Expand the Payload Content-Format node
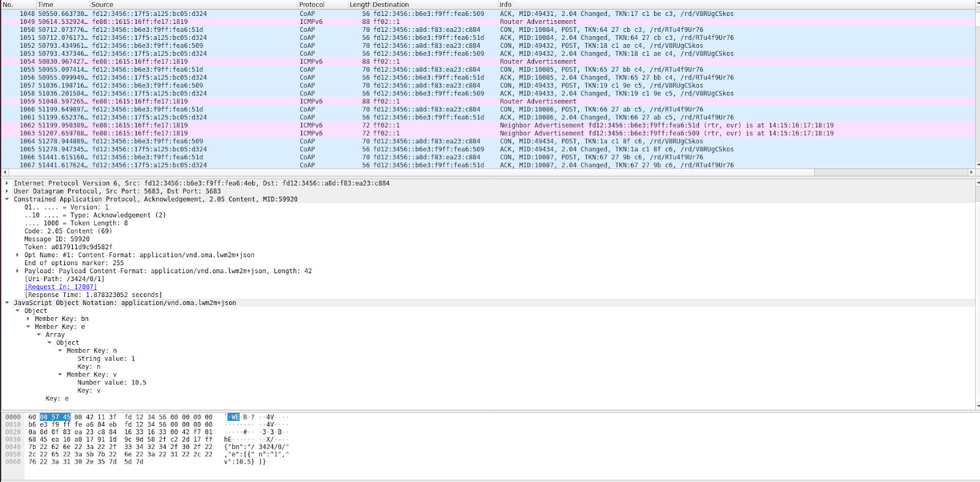Screen dimensions: 980x482 [x=17, y=271]
